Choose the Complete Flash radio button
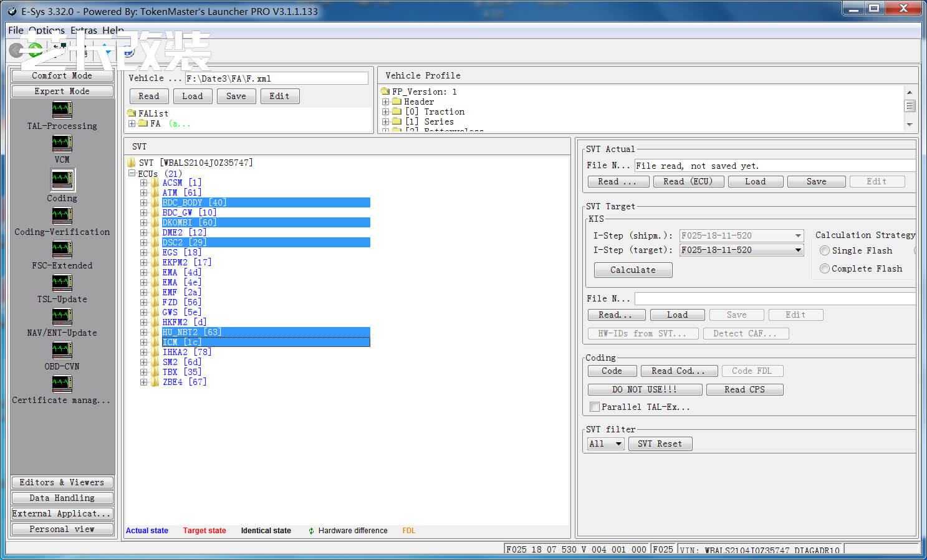The height and width of the screenshot is (560, 927). pos(825,268)
